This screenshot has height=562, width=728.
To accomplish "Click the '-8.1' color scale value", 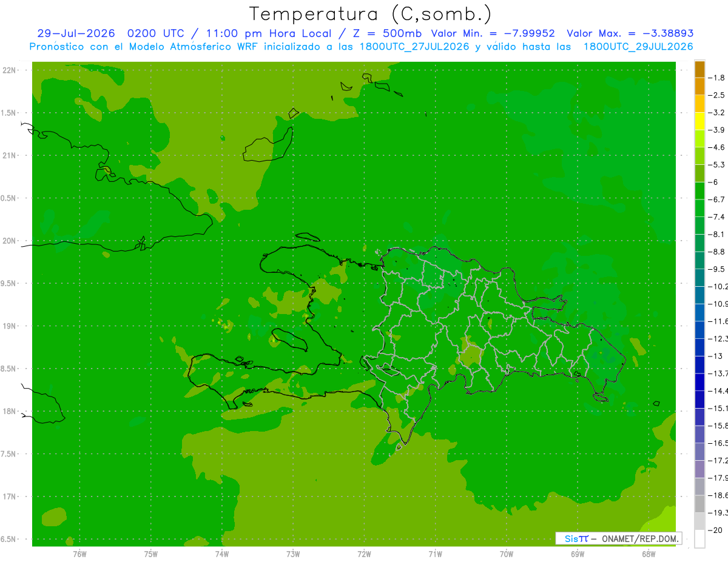I will [x=717, y=234].
